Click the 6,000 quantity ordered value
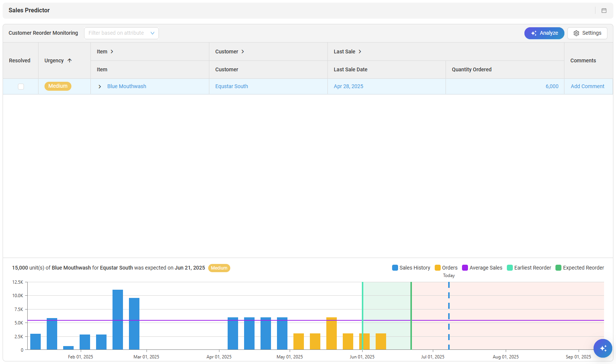 (x=552, y=86)
